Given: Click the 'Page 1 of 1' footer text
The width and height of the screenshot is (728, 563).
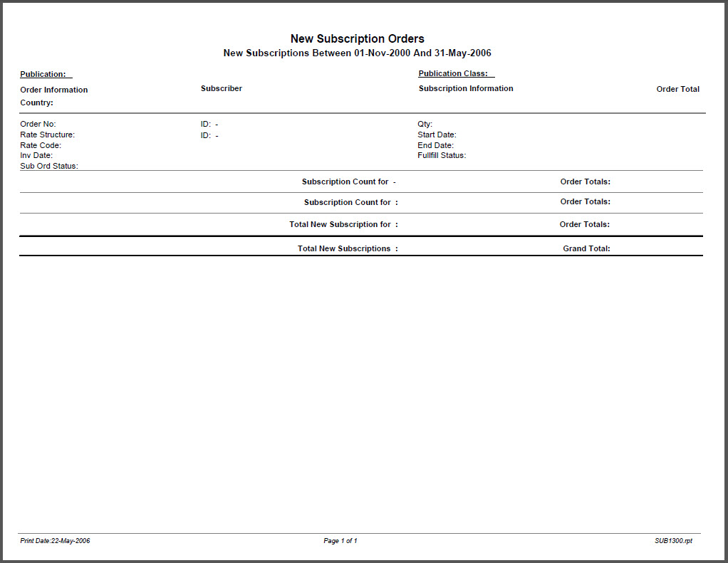Looking at the screenshot, I should 340,541.
